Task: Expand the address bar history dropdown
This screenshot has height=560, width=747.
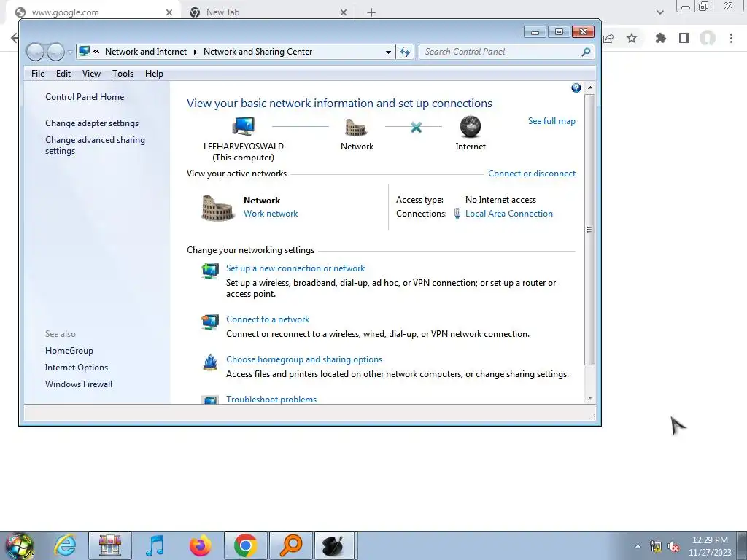Action: click(388, 52)
